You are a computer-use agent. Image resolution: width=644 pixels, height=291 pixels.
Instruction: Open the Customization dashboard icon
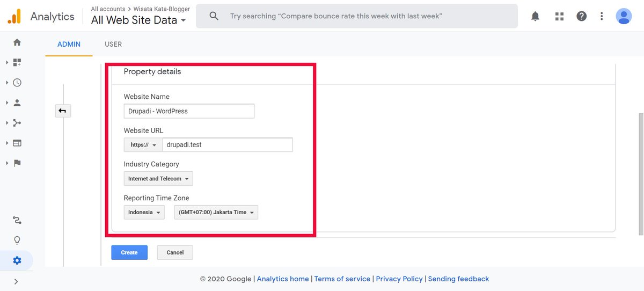tap(17, 62)
